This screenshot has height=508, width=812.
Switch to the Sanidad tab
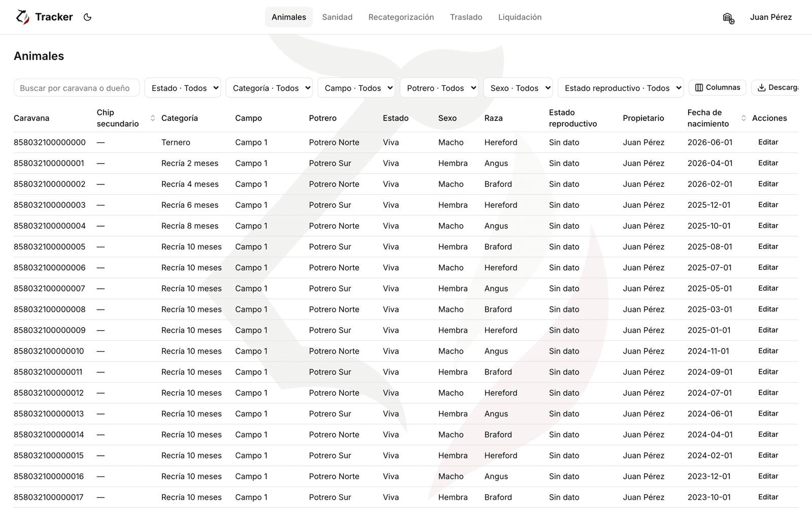(337, 17)
